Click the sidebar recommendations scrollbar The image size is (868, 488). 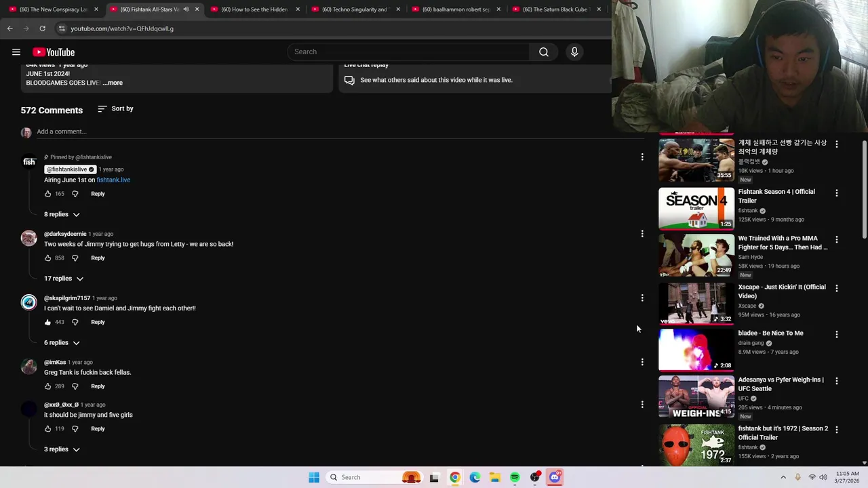tap(864, 190)
